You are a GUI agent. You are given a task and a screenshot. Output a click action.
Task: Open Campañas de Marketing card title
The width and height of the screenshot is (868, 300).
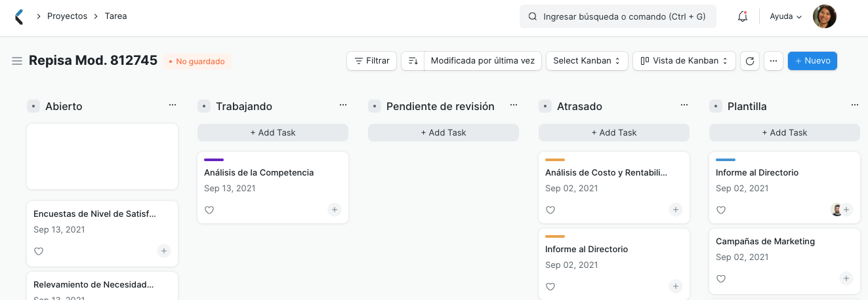point(766,241)
